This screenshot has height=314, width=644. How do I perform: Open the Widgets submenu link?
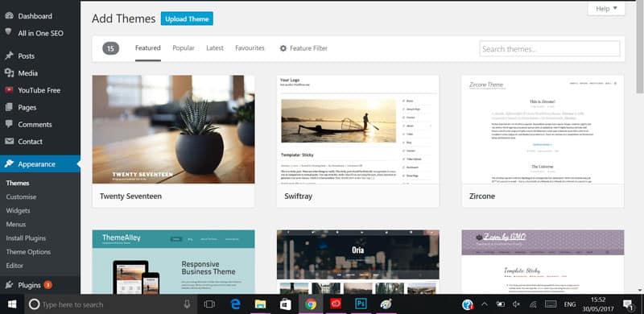point(18,210)
